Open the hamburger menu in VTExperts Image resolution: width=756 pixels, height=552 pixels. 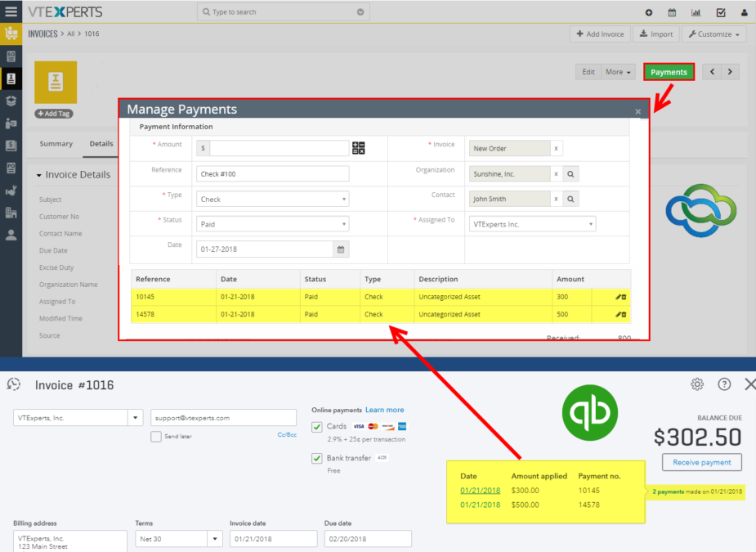[11, 11]
